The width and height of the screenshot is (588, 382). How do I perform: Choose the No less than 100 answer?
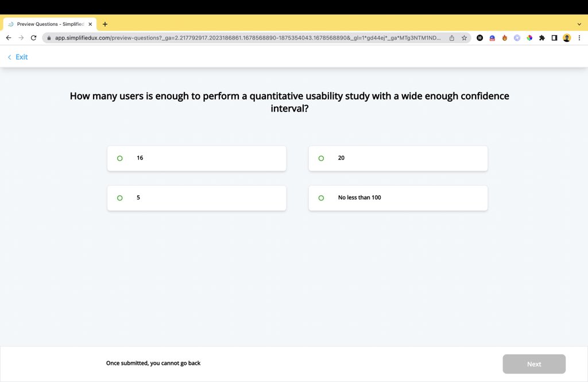tap(398, 198)
